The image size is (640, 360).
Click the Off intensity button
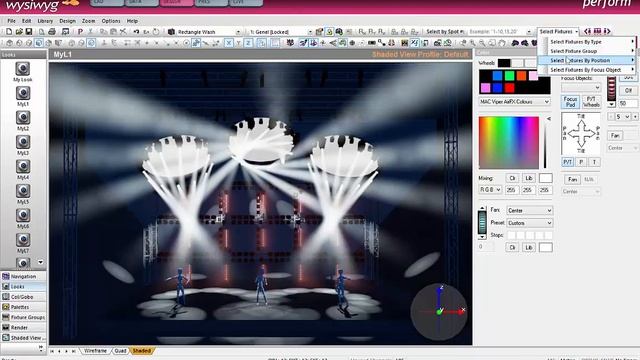[x=628, y=90]
